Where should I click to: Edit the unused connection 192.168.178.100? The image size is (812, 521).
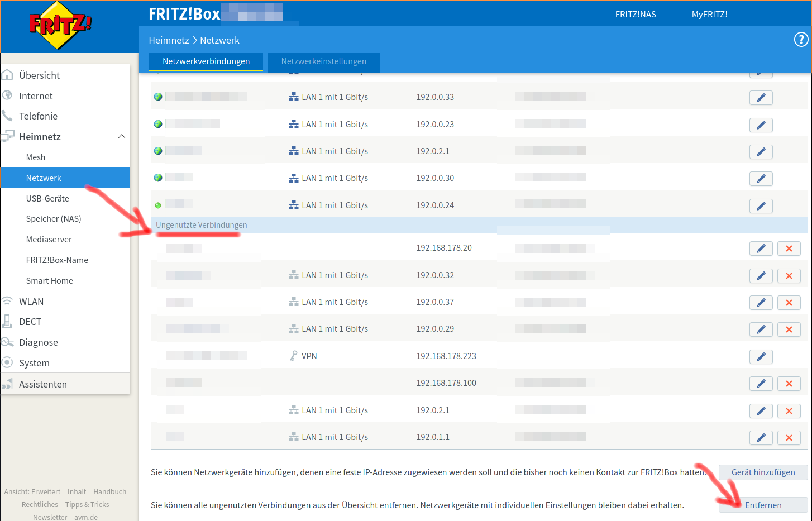click(761, 384)
